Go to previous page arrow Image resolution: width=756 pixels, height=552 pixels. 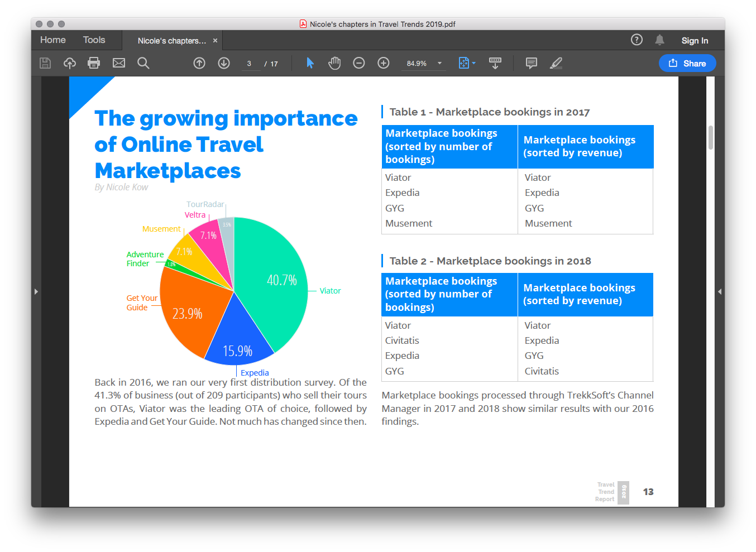pos(199,63)
